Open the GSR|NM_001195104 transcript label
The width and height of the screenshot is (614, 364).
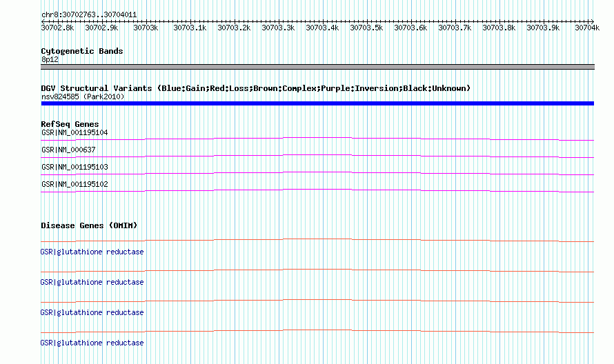click(x=75, y=132)
